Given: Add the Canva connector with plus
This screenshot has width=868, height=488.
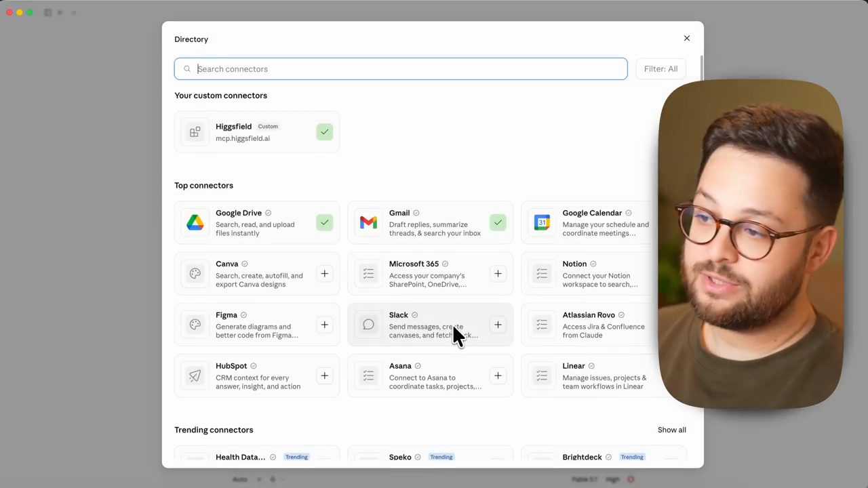Looking at the screenshot, I should 325,274.
